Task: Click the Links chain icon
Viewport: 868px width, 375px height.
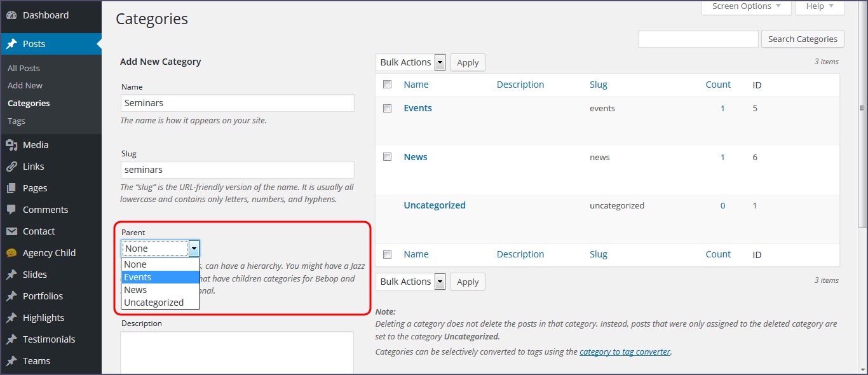Action: (x=11, y=167)
